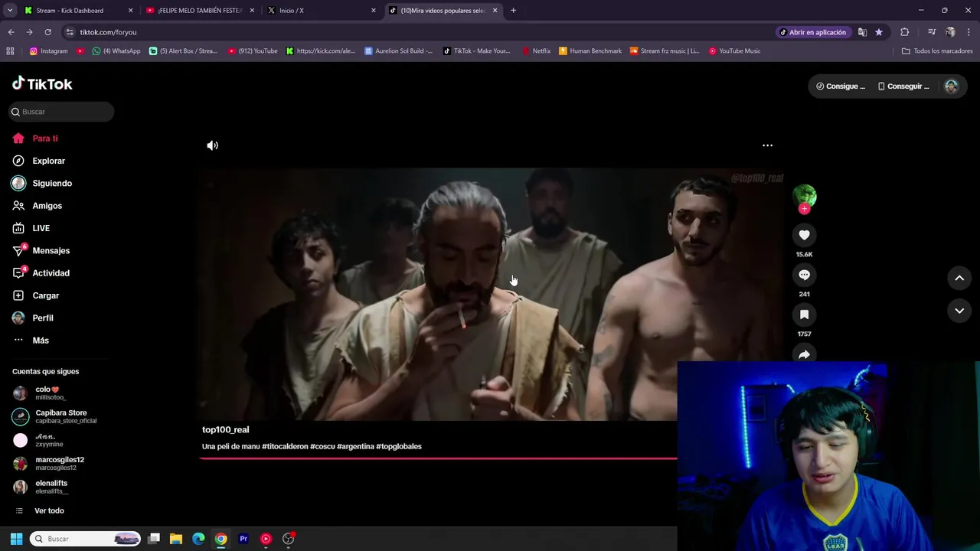Open Microsoft Edge from taskbar
The width and height of the screenshot is (980, 551).
(198, 539)
